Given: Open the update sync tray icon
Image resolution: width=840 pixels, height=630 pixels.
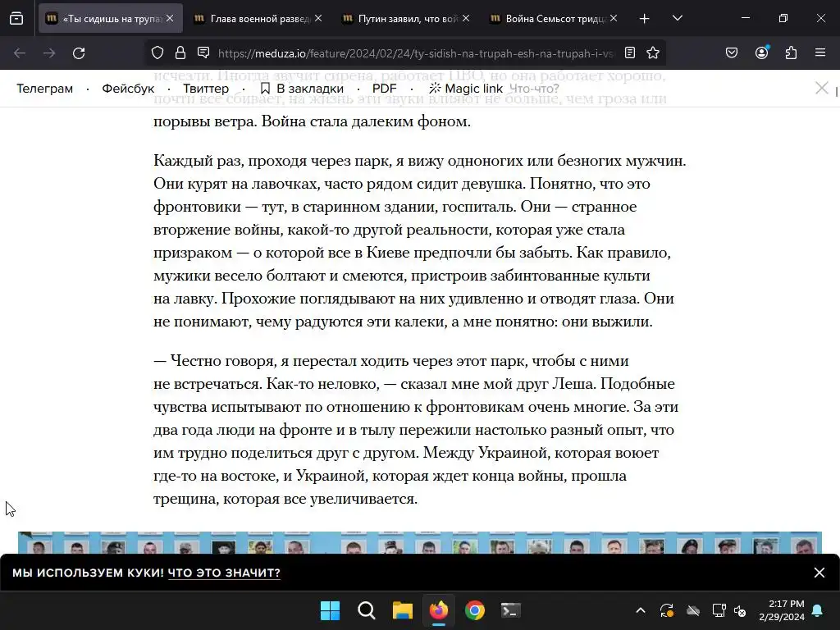Looking at the screenshot, I should click(x=666, y=610).
